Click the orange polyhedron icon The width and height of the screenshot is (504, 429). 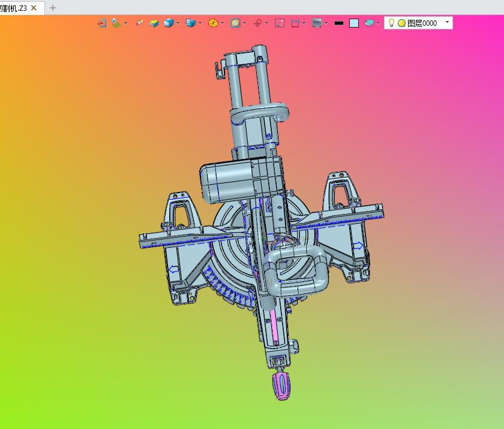coord(213,23)
